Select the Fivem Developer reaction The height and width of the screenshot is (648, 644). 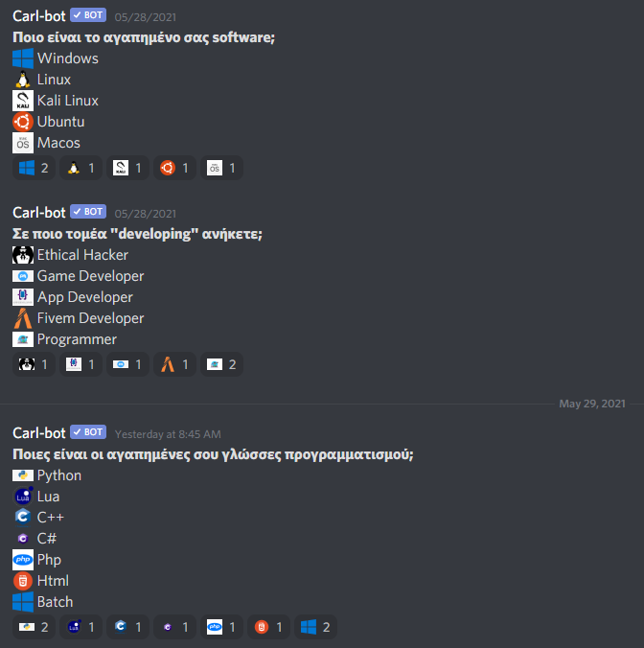pos(174,364)
